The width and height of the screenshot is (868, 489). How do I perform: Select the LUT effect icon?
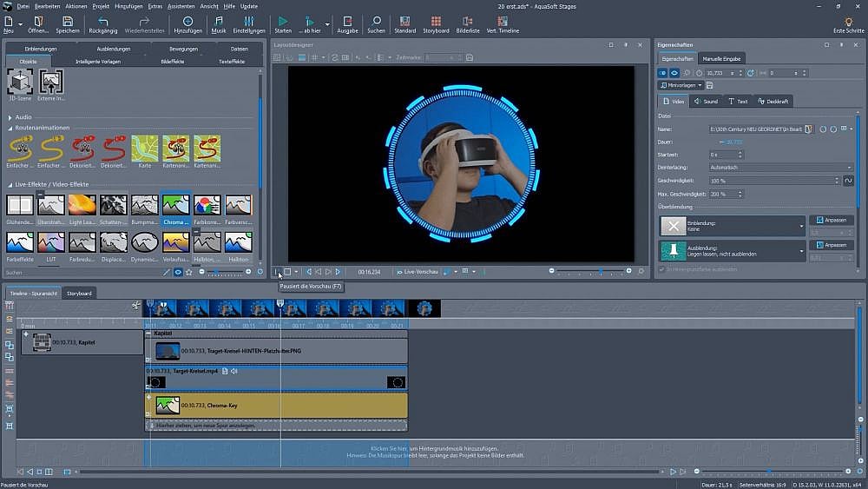coord(51,242)
